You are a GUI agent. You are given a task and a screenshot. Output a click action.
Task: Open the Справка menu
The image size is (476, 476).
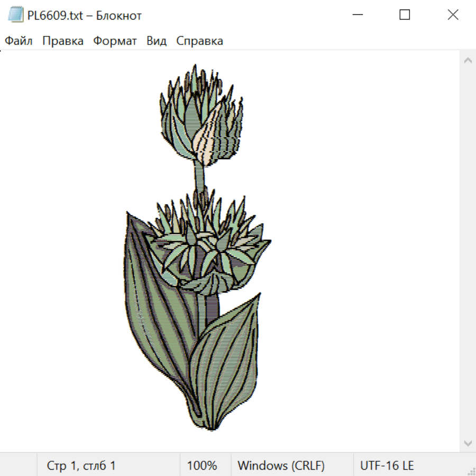tap(199, 41)
